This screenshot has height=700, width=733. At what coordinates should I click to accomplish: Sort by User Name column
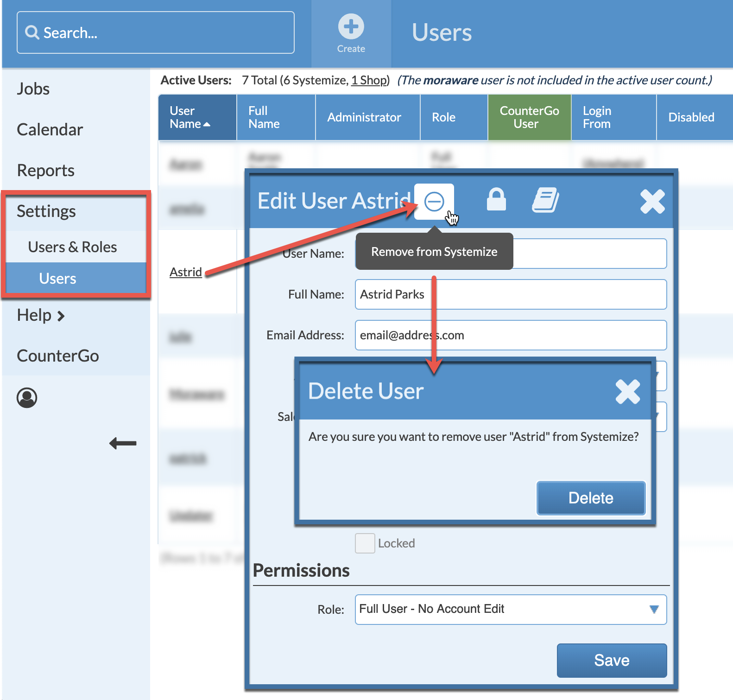[x=197, y=117]
